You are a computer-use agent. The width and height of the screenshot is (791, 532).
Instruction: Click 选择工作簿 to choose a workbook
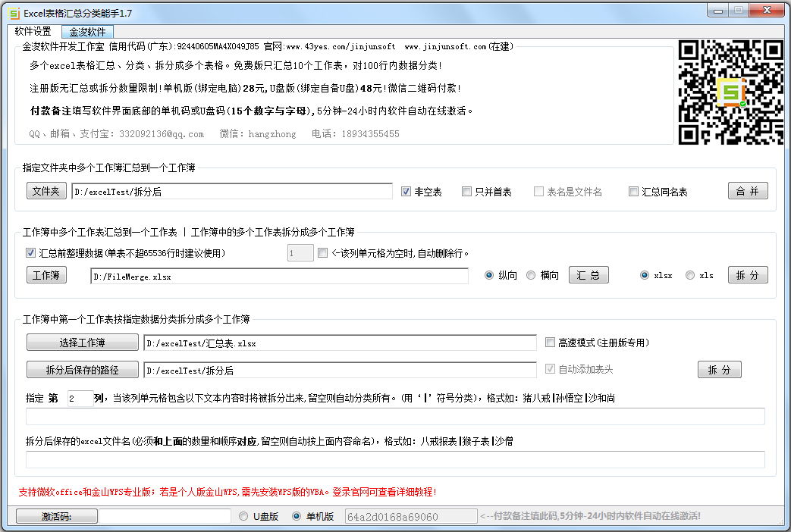pyautogui.click(x=82, y=342)
